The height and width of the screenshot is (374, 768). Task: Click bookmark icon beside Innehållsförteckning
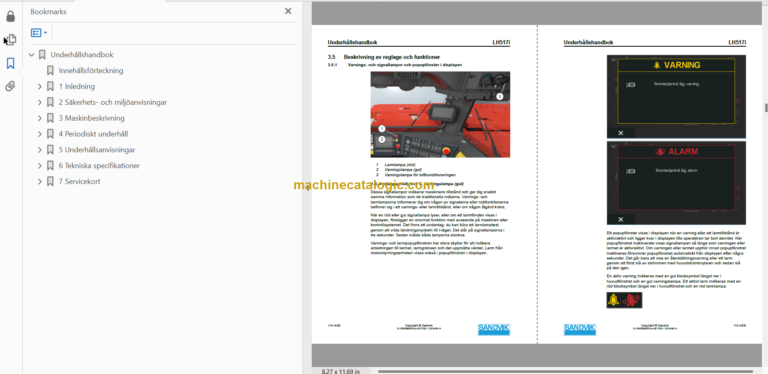tap(50, 70)
